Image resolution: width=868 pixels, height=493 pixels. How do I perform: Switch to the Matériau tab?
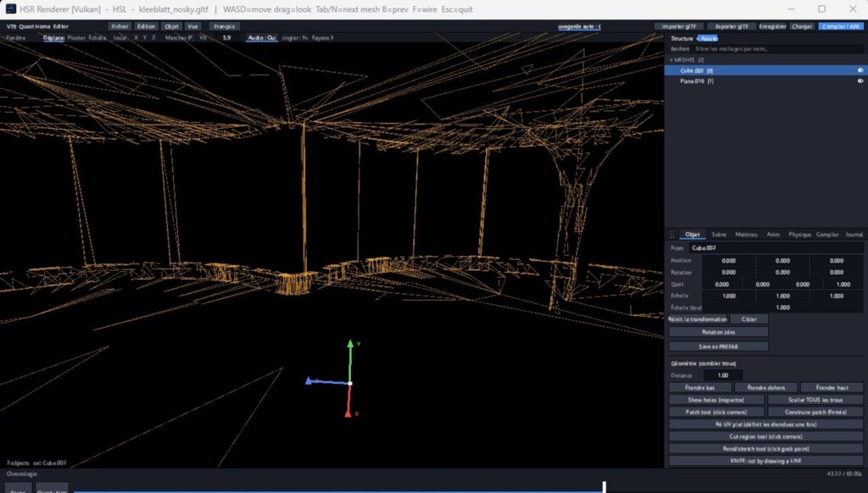[x=746, y=235]
